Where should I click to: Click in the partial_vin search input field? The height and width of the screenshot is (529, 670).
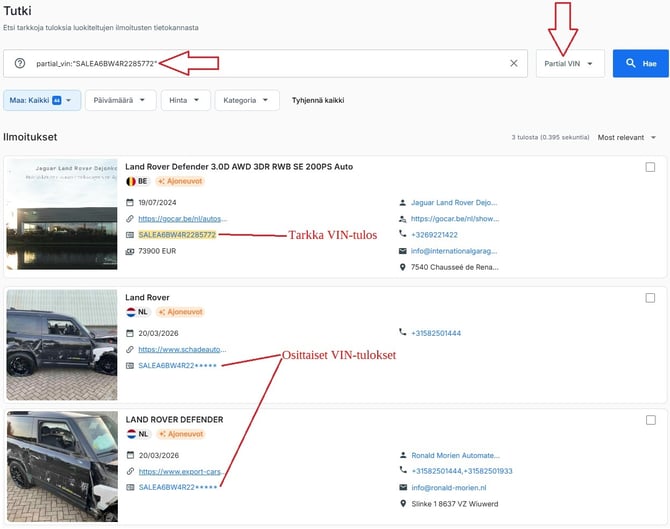pyautogui.click(x=265, y=64)
